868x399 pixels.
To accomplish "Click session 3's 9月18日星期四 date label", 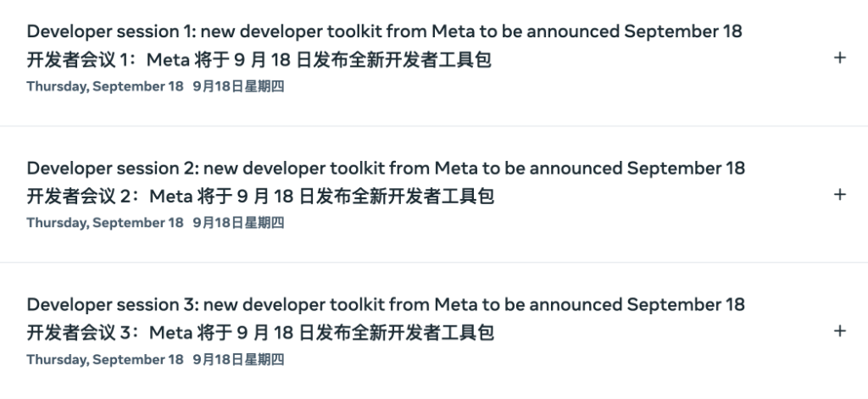I will pos(238,359).
